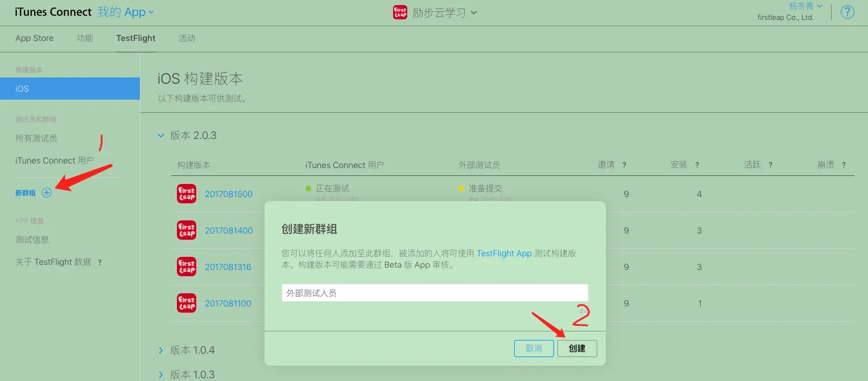Click the 取消 button to dismiss dialog
The width and height of the screenshot is (868, 381).
coord(534,348)
